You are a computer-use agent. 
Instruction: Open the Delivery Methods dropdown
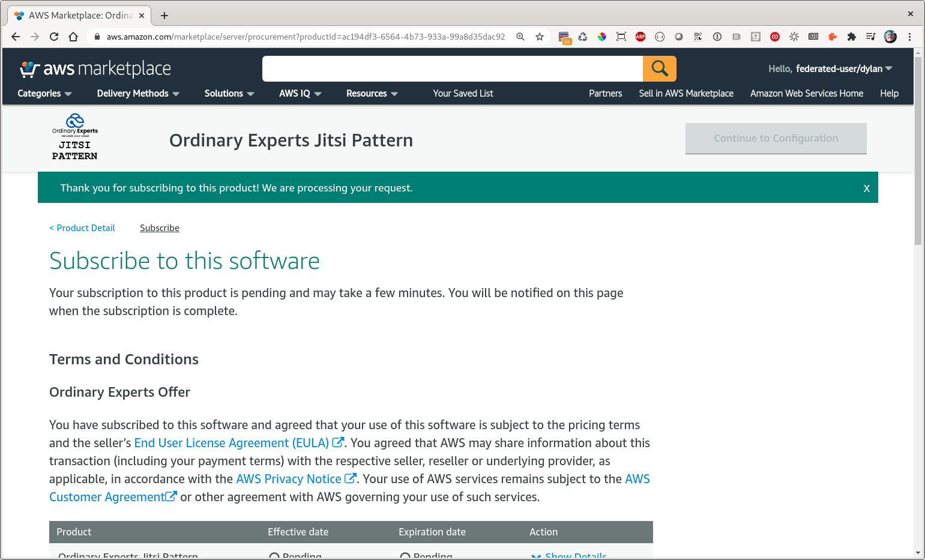[x=138, y=94]
